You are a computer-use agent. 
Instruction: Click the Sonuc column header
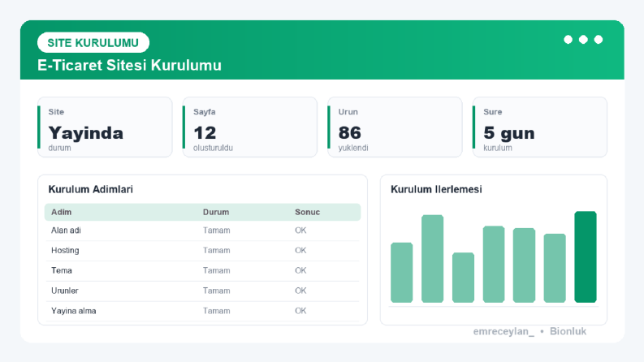tap(307, 212)
